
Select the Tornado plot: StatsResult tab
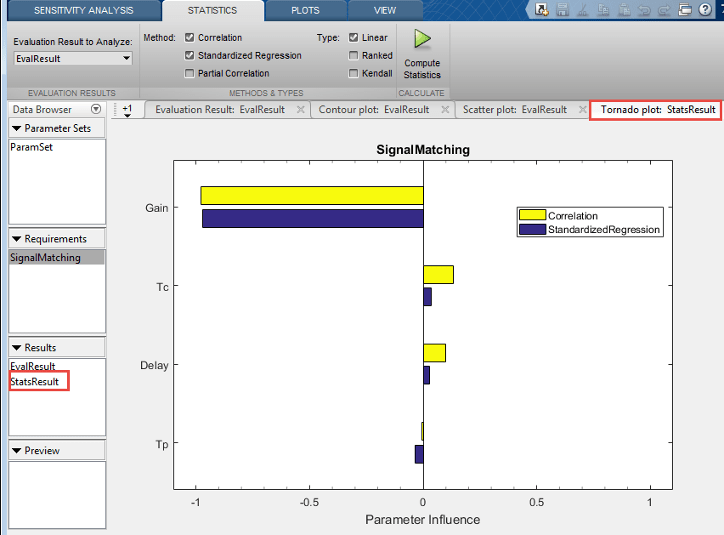pyautogui.click(x=658, y=109)
